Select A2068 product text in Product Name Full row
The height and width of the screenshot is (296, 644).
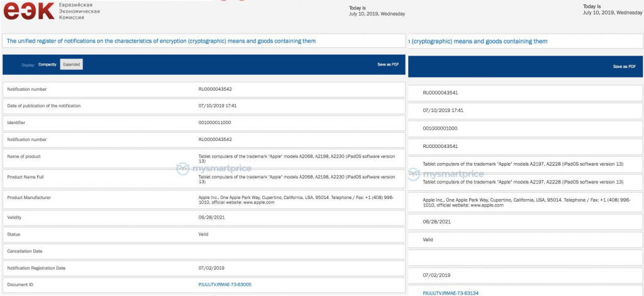pyautogui.click(x=297, y=179)
